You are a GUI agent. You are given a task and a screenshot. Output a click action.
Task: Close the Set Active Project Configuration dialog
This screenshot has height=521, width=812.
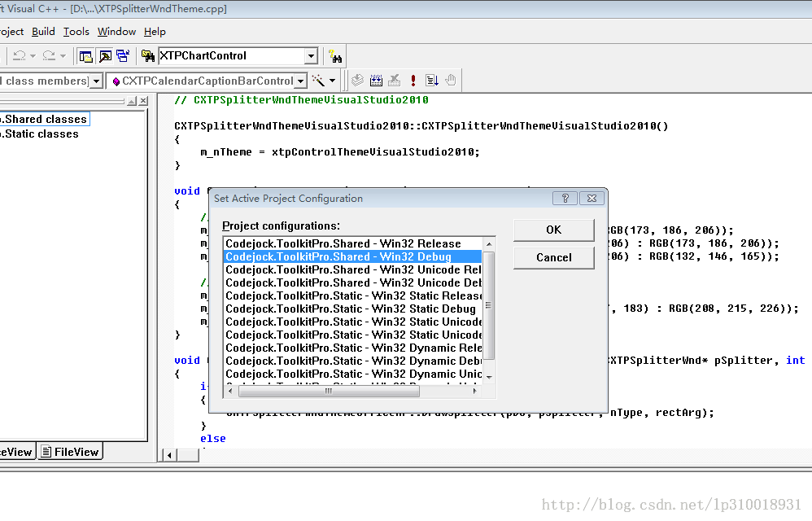[592, 199]
